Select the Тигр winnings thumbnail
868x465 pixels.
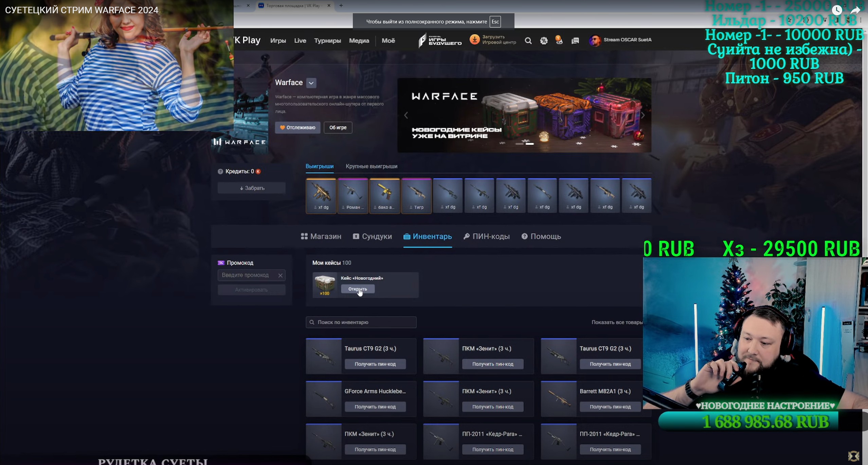tap(416, 196)
